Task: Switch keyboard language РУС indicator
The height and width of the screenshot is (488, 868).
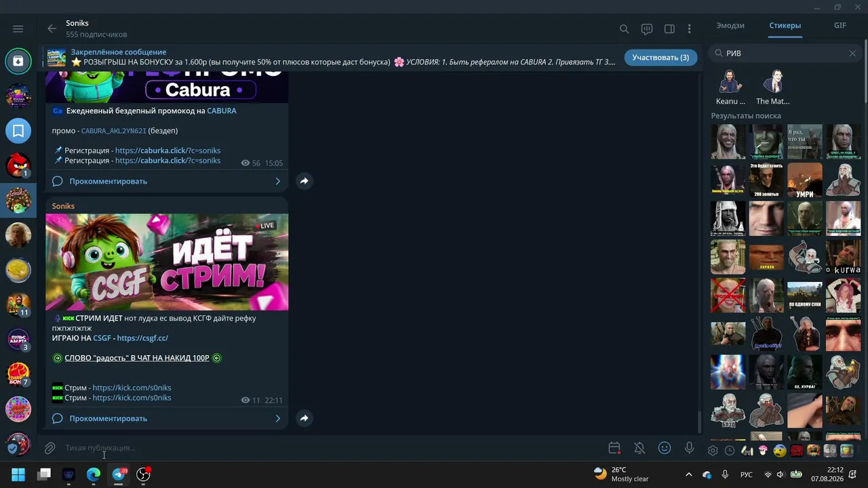Action: (x=746, y=474)
